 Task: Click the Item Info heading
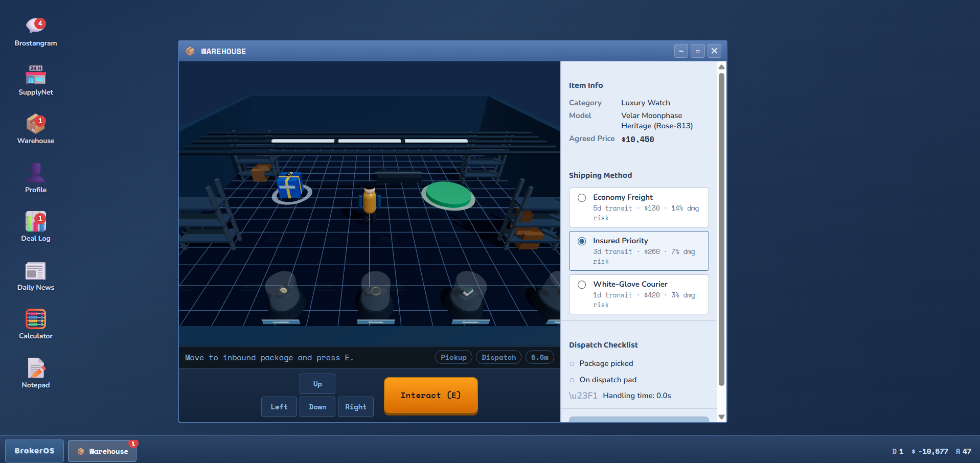pyautogui.click(x=586, y=85)
